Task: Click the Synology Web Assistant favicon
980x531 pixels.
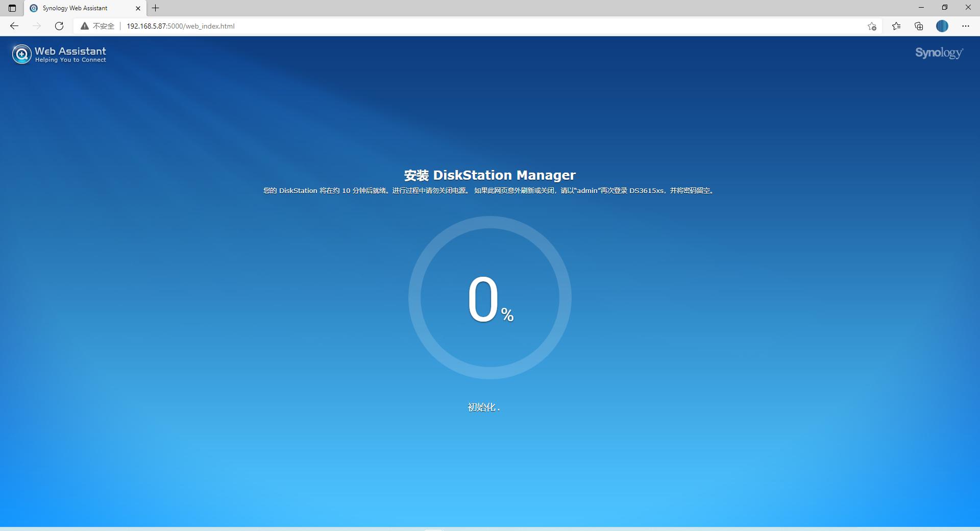Action: [x=34, y=8]
